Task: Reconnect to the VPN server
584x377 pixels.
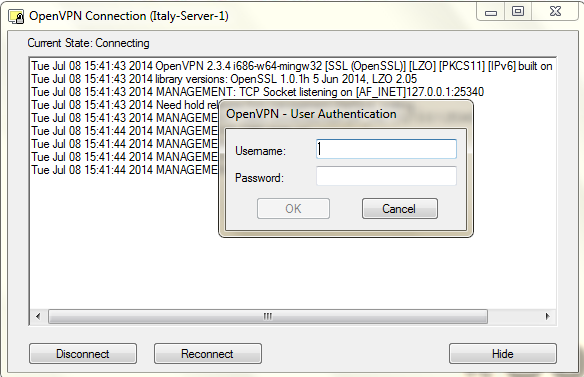Action: [x=208, y=354]
